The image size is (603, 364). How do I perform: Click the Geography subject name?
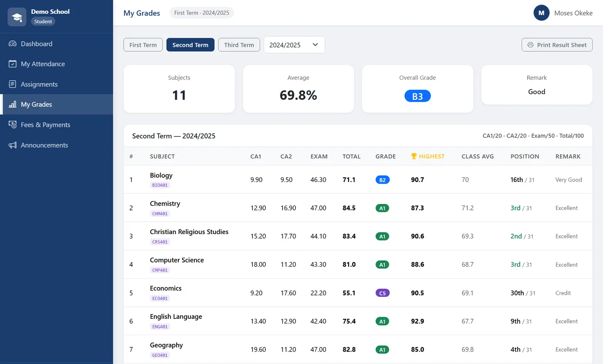coord(166,345)
